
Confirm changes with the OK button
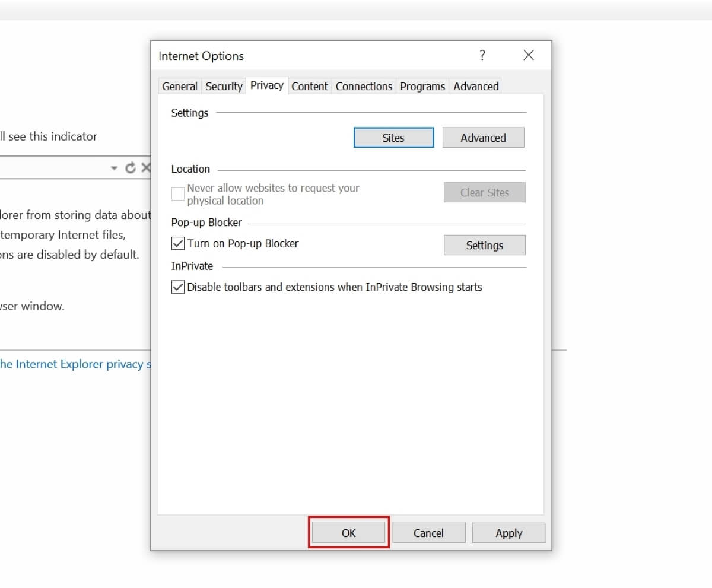[348, 532]
